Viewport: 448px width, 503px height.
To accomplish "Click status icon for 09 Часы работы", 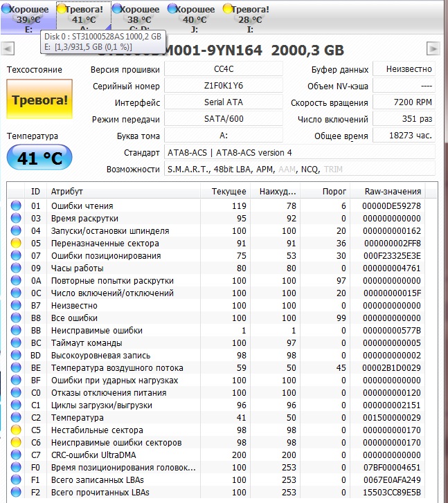I will click(x=16, y=268).
